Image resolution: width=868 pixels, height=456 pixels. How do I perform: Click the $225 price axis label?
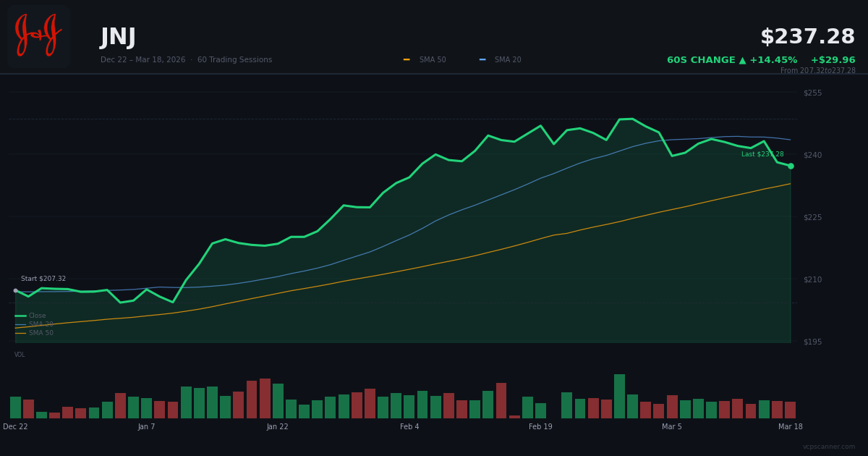pyautogui.click(x=812, y=217)
